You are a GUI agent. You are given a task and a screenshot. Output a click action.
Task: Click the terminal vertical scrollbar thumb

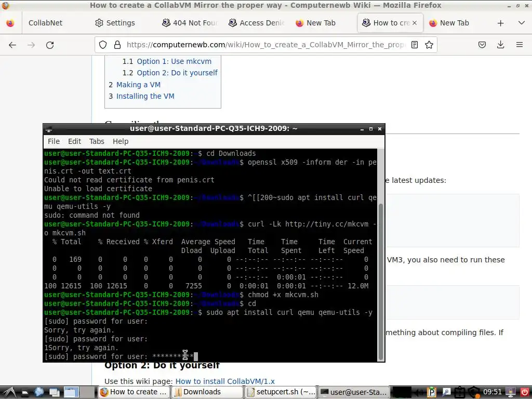tap(381, 282)
